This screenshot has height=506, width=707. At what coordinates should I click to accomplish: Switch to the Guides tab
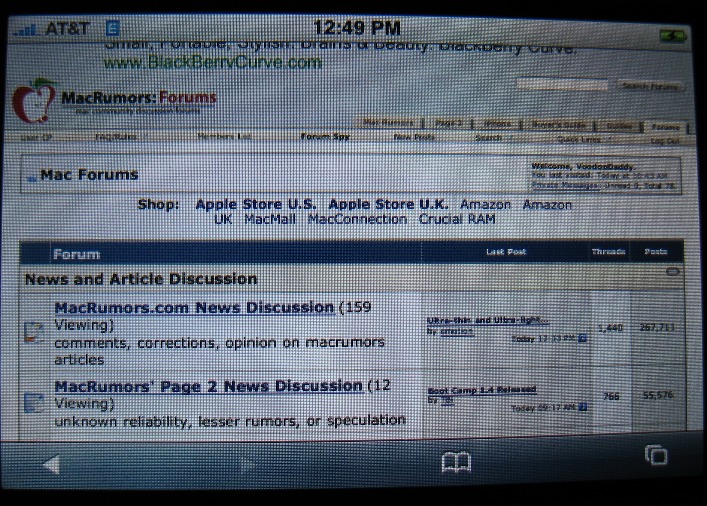(619, 126)
